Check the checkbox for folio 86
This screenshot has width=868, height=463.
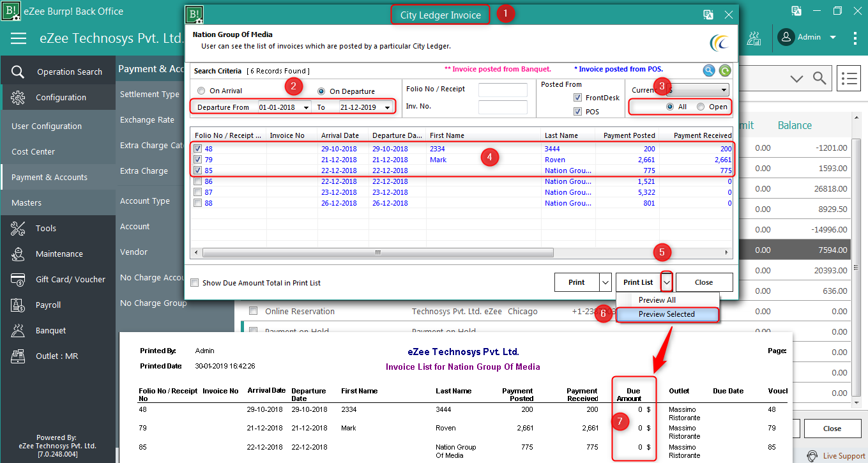coord(198,181)
